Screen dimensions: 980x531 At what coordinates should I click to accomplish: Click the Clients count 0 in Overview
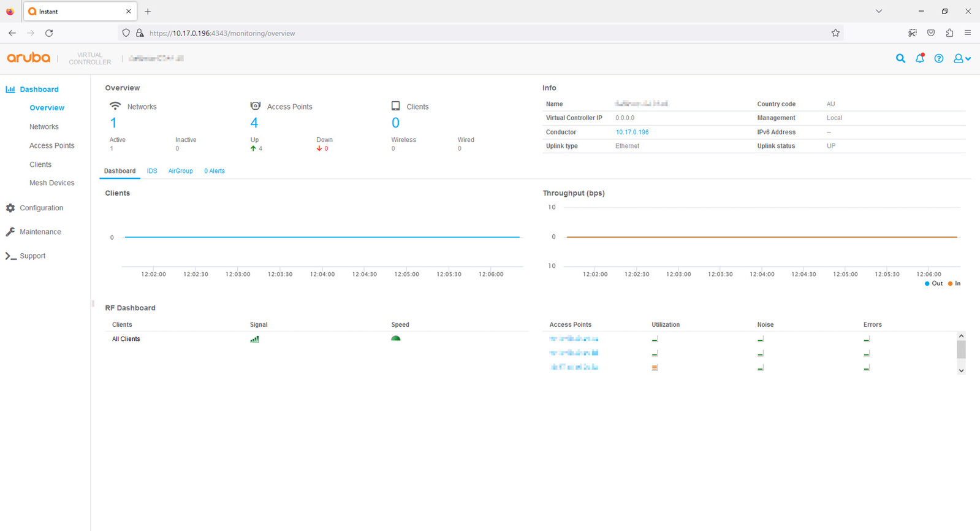[396, 123]
